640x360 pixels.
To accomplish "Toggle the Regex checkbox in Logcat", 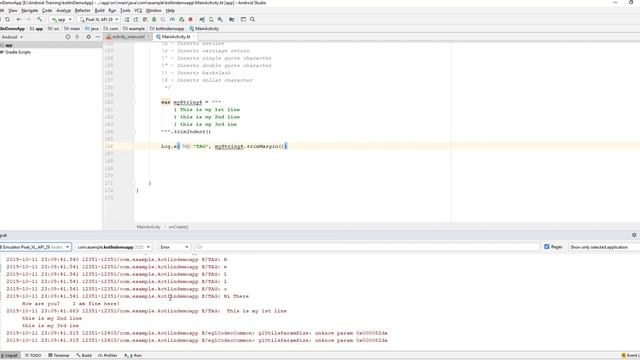I will point(547,247).
